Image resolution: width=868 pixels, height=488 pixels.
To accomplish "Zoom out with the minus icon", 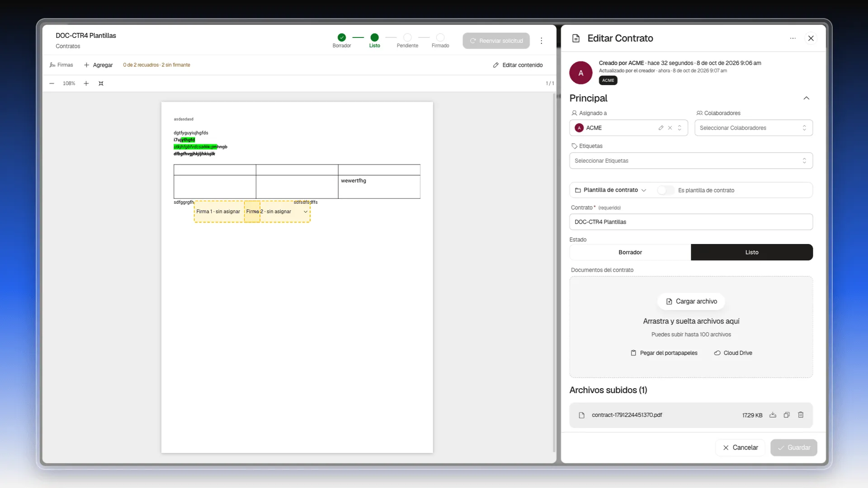I will click(x=52, y=84).
